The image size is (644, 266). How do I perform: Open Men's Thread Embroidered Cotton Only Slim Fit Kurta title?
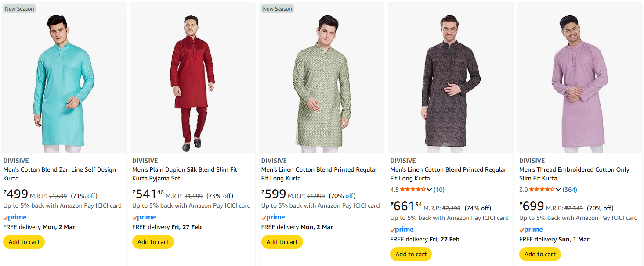click(574, 174)
